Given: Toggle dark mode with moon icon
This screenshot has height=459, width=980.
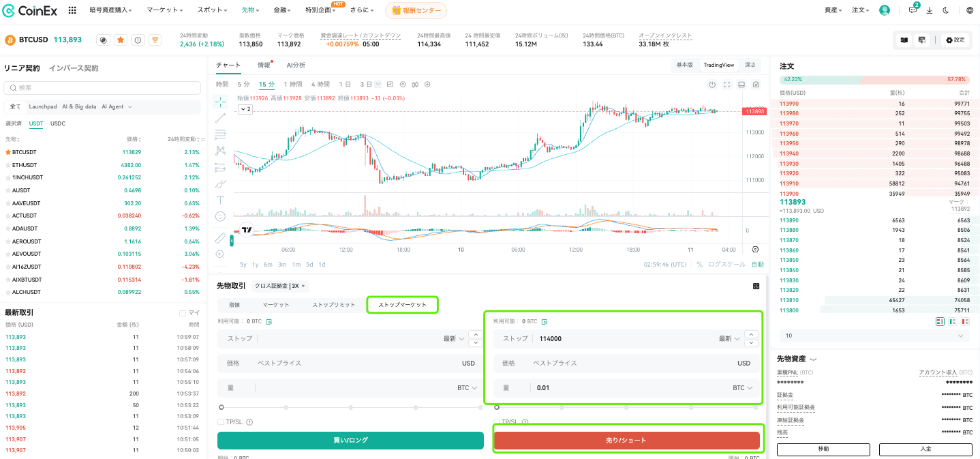Looking at the screenshot, I should 946,10.
